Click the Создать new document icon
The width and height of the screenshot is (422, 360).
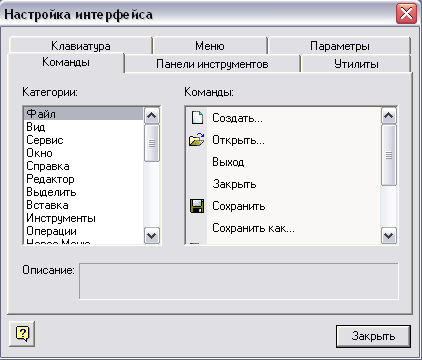coord(197,118)
